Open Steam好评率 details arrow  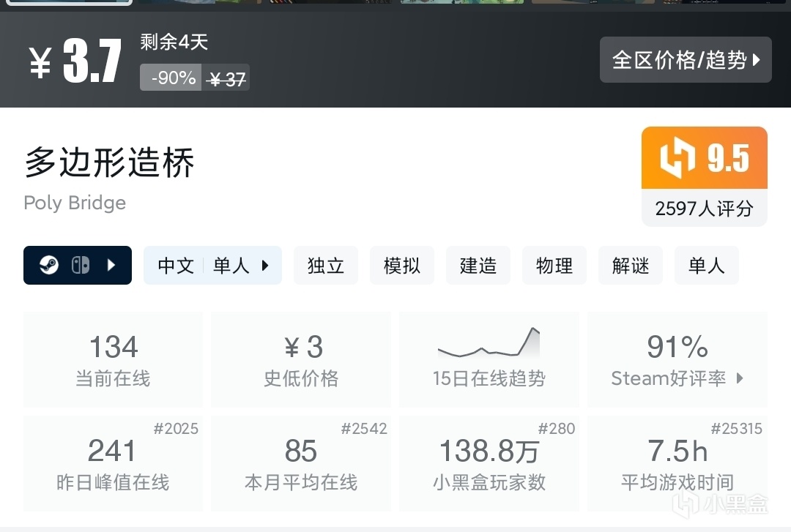(740, 378)
